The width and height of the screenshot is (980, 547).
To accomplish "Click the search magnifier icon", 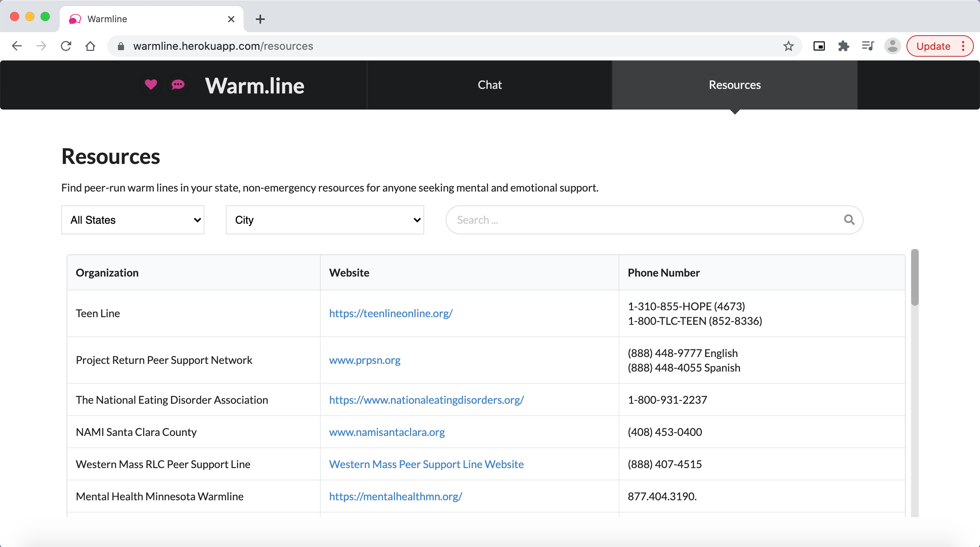I will pyautogui.click(x=849, y=220).
